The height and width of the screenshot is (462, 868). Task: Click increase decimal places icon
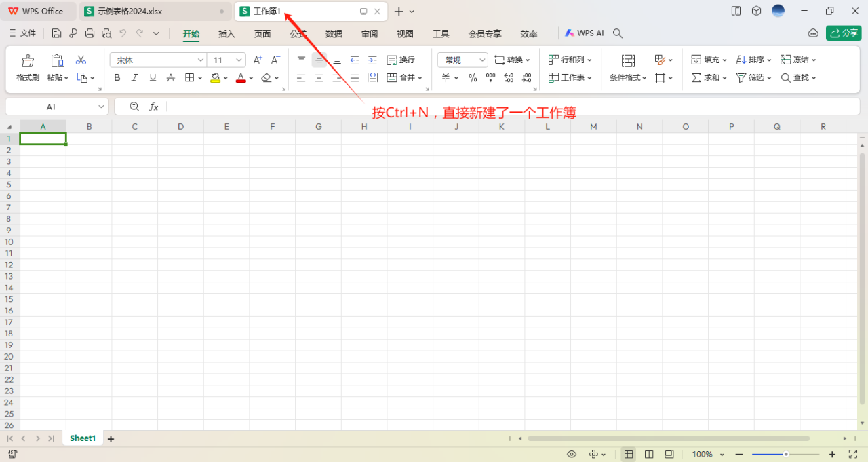[x=509, y=78]
